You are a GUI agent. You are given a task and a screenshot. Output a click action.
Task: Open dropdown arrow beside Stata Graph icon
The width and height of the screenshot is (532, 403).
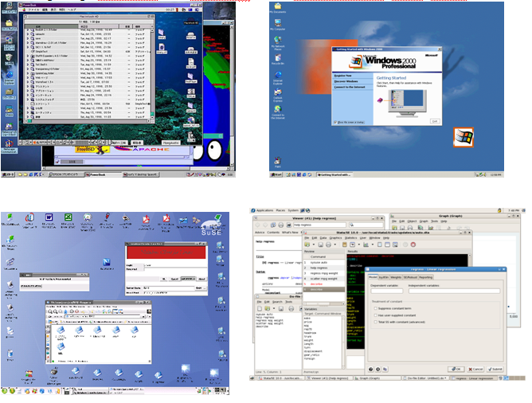click(372, 245)
